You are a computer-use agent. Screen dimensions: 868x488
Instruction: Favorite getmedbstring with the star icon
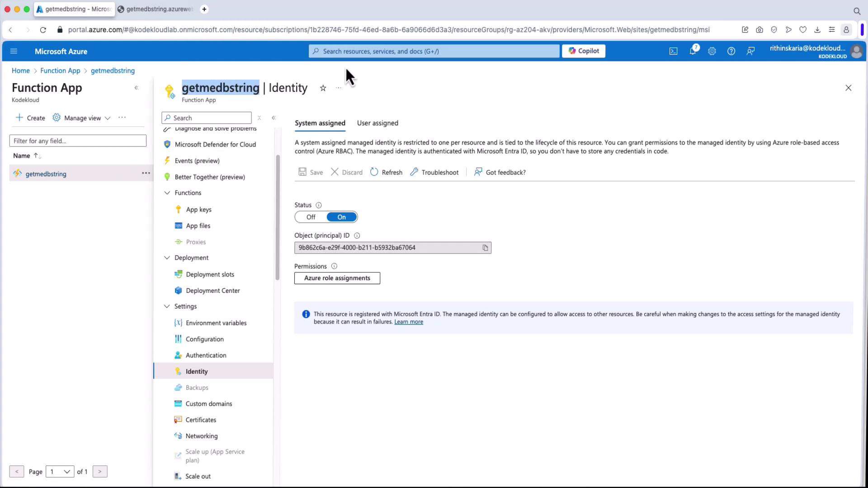(x=323, y=88)
